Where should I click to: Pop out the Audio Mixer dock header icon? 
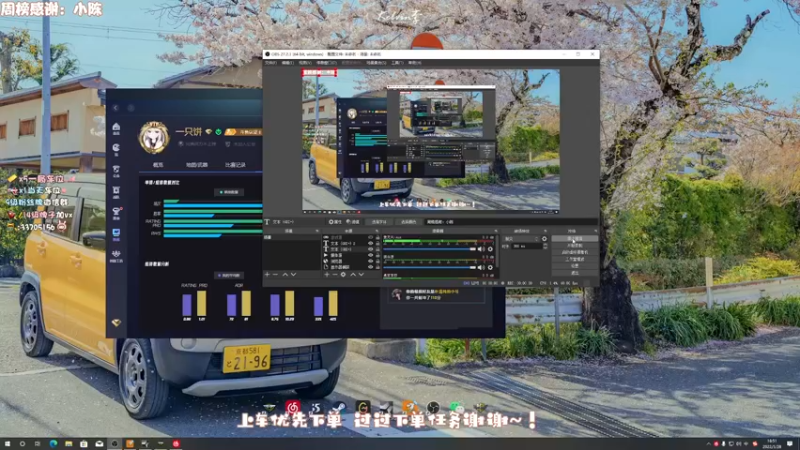tap(495, 231)
